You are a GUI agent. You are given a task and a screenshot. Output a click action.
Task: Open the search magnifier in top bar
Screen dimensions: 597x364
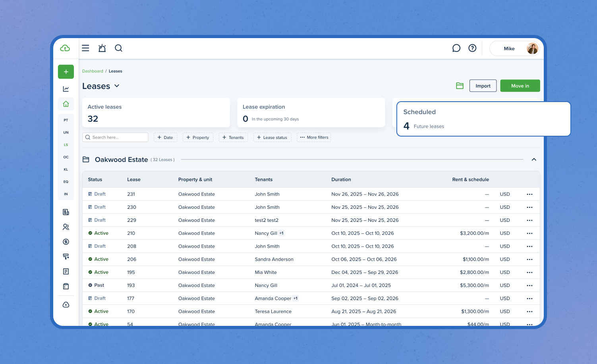coord(118,48)
